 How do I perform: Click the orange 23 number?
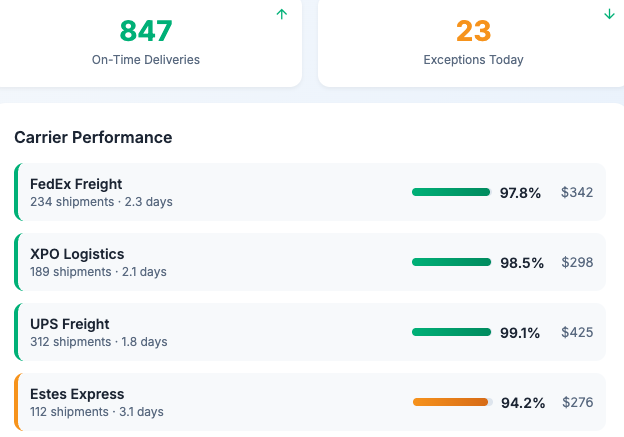coord(474,31)
